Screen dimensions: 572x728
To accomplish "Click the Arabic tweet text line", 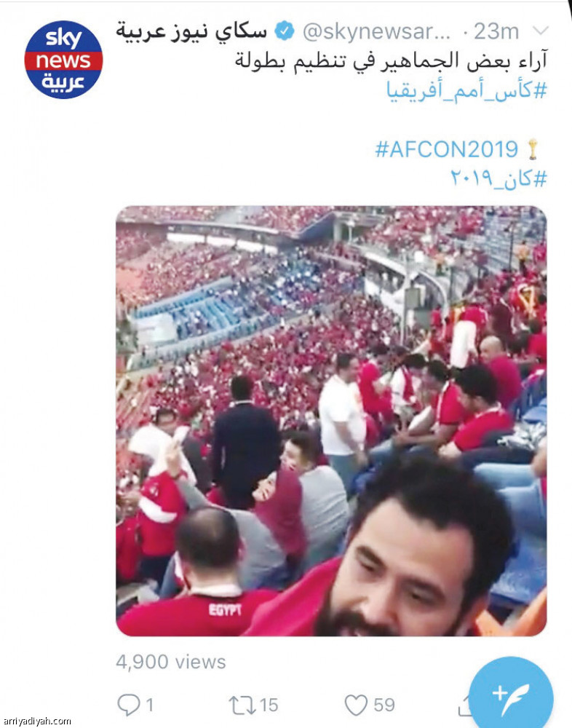I will [x=392, y=61].
